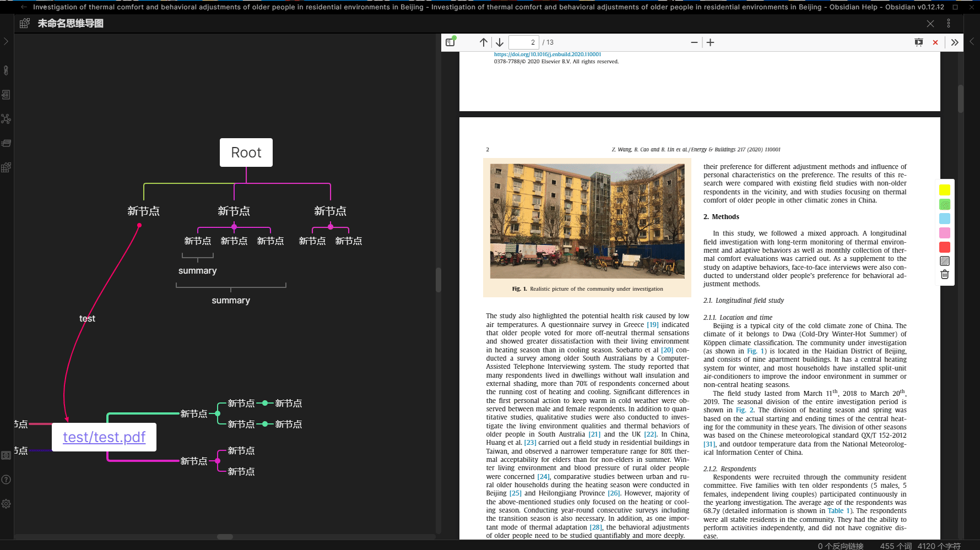Open help icon in left ribbon

[x=6, y=480]
